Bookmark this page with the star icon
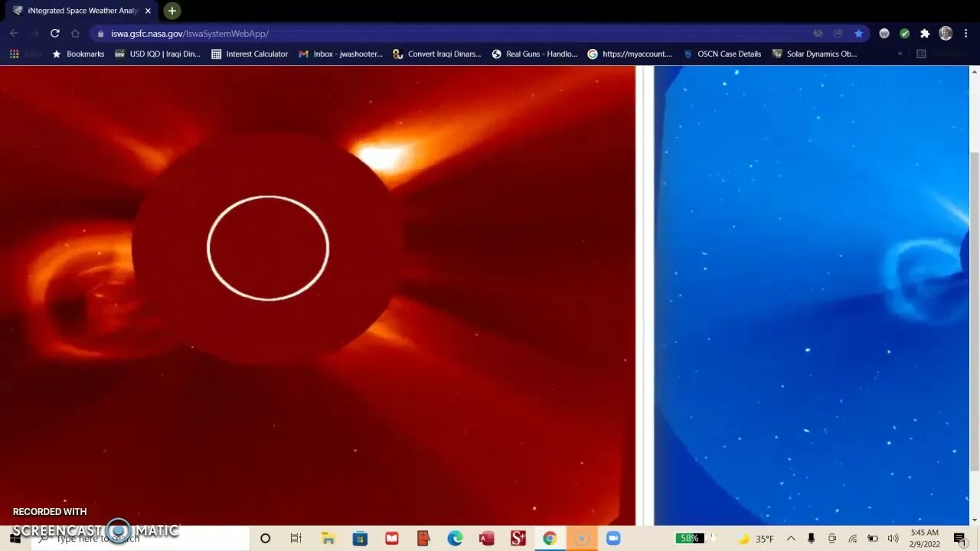 858,34
